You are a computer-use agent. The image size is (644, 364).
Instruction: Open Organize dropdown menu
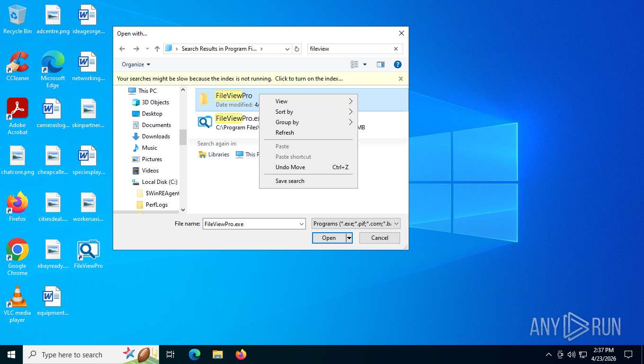[x=136, y=64]
